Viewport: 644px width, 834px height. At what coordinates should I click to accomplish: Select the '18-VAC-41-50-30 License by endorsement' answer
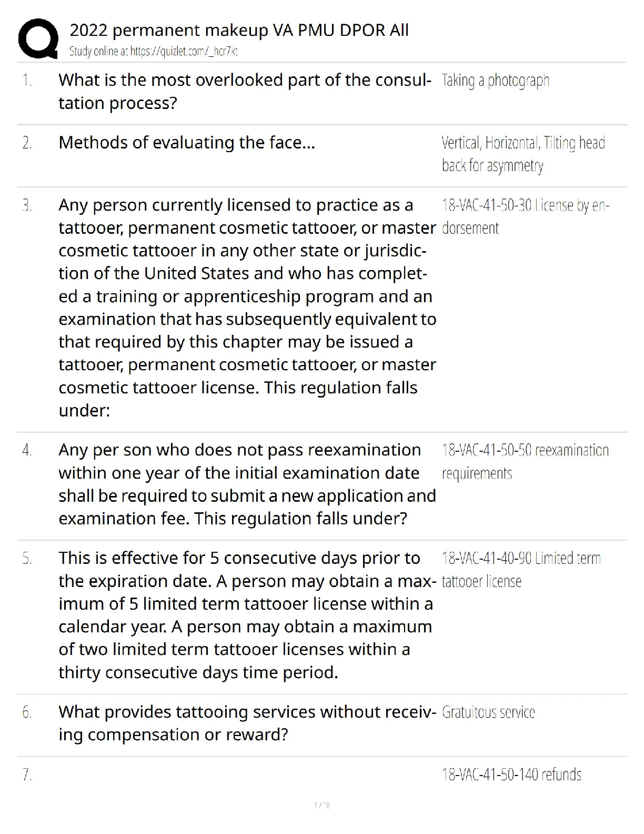click(525, 216)
